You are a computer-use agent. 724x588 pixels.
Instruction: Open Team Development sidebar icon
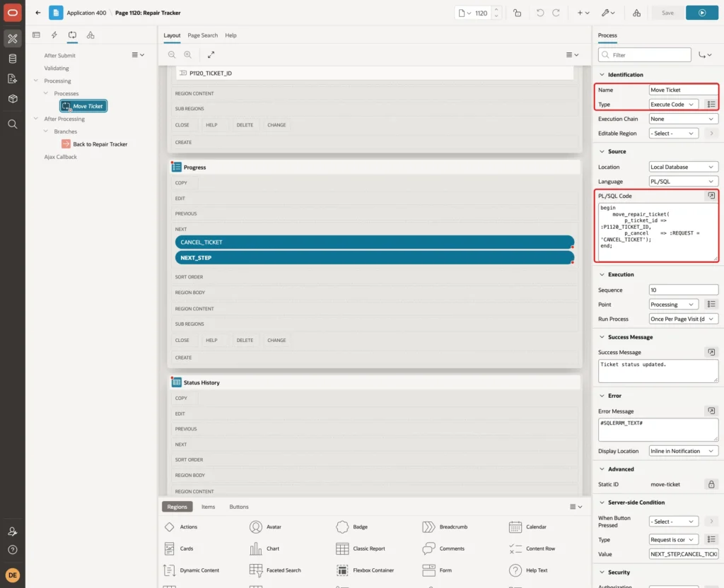click(x=13, y=79)
